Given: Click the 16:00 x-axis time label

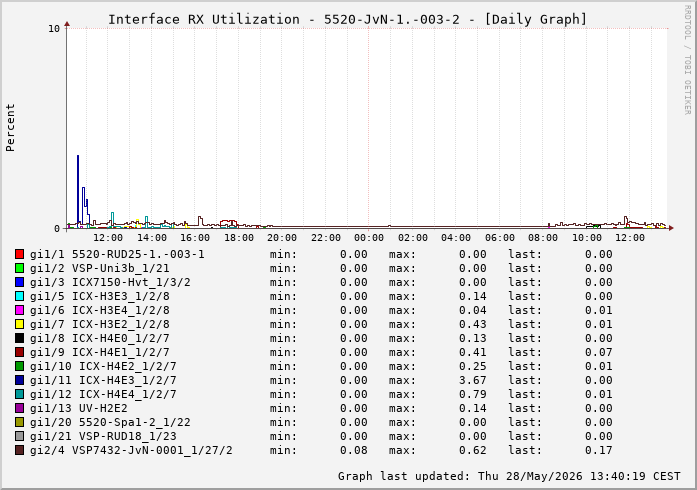Looking at the screenshot, I should [x=195, y=238].
